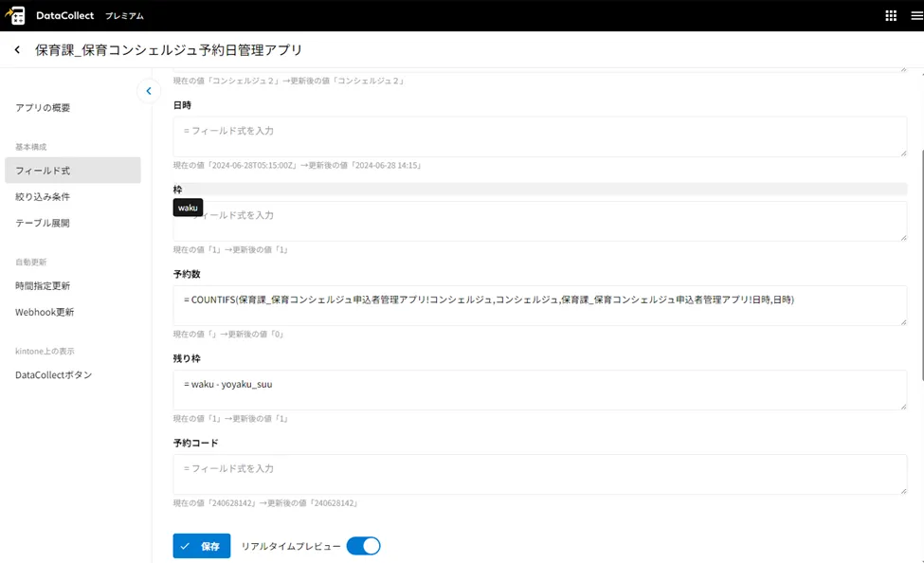Open Webhook更新 settings
Viewport: 924px width, 563px height.
click(45, 312)
